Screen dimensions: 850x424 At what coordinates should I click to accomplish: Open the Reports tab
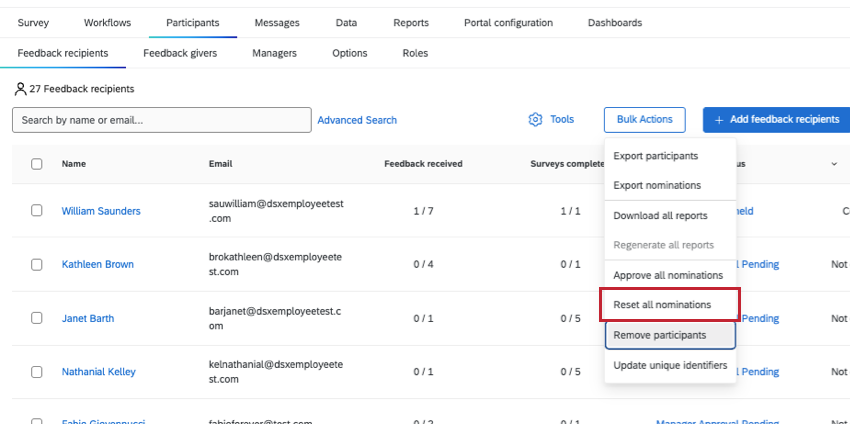(411, 23)
